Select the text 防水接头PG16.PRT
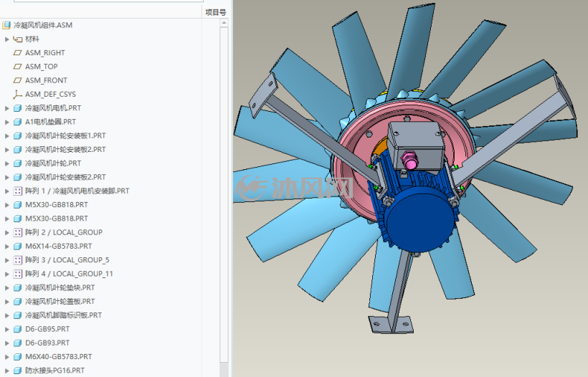 click(54, 371)
